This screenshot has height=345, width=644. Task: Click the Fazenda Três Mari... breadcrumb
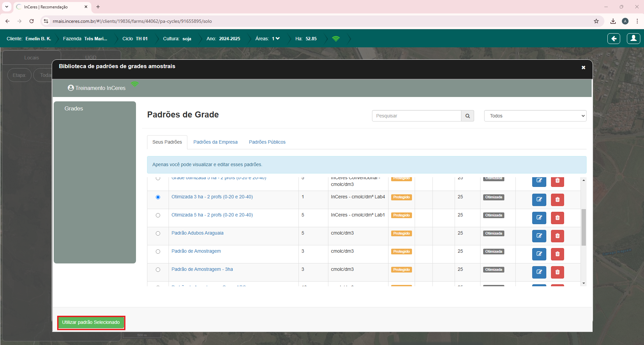coord(85,39)
